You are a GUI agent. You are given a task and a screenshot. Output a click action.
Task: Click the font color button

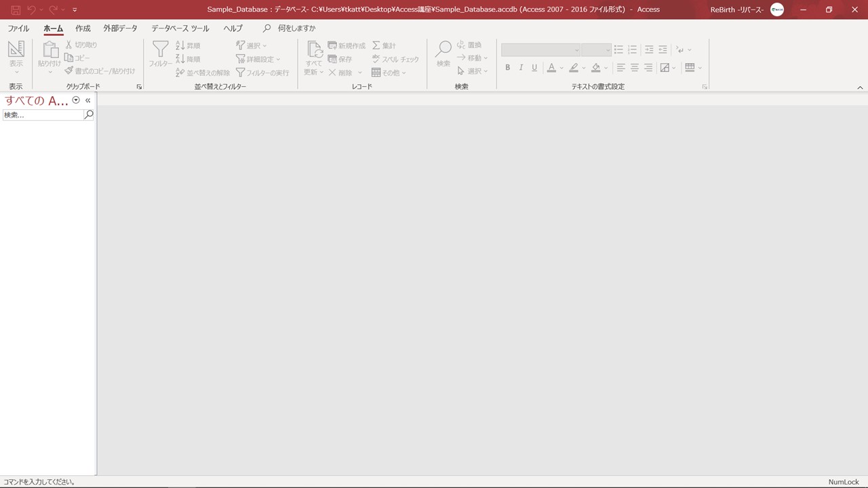pos(551,68)
